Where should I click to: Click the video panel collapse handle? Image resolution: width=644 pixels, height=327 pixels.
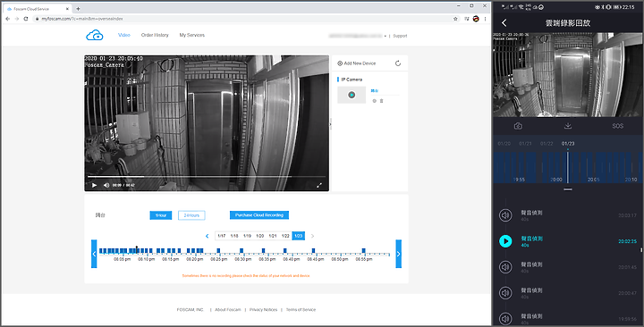click(x=331, y=123)
